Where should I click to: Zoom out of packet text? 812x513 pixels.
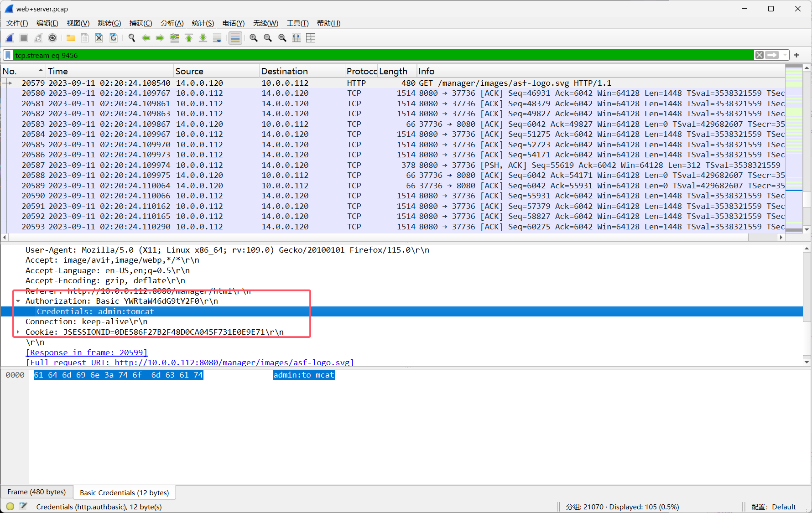coord(268,38)
